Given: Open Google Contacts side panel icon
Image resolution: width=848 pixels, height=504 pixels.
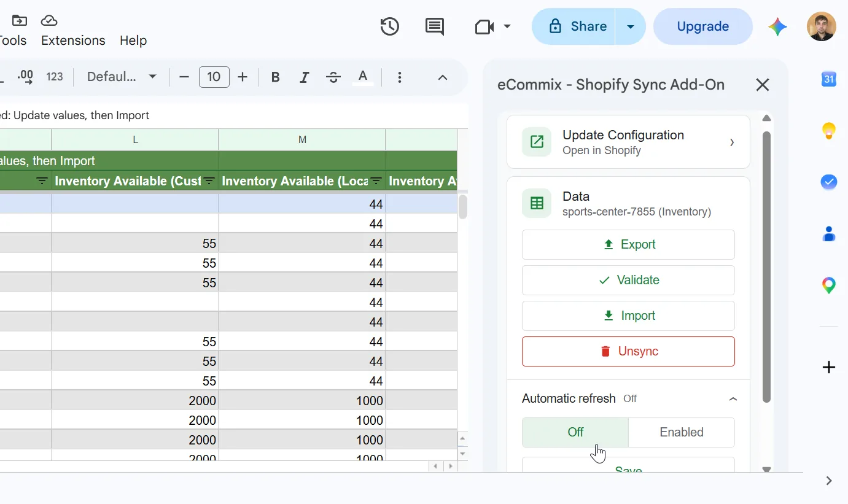Looking at the screenshot, I should pyautogui.click(x=829, y=233).
